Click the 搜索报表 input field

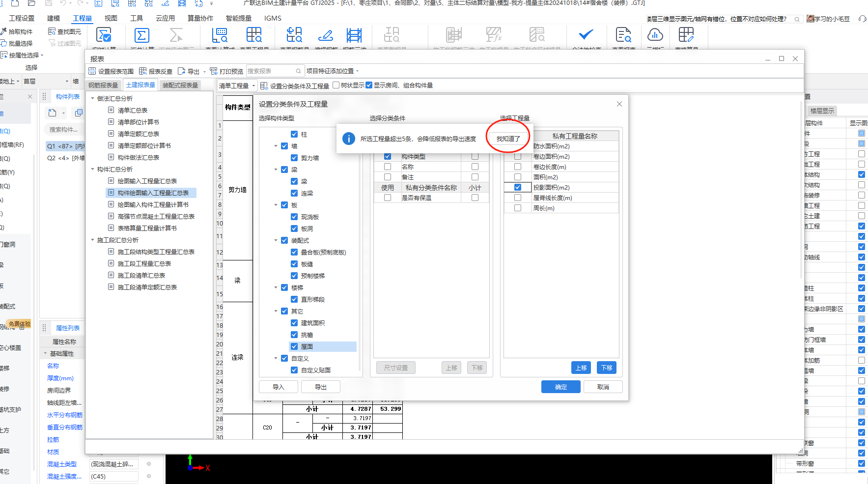coord(274,71)
